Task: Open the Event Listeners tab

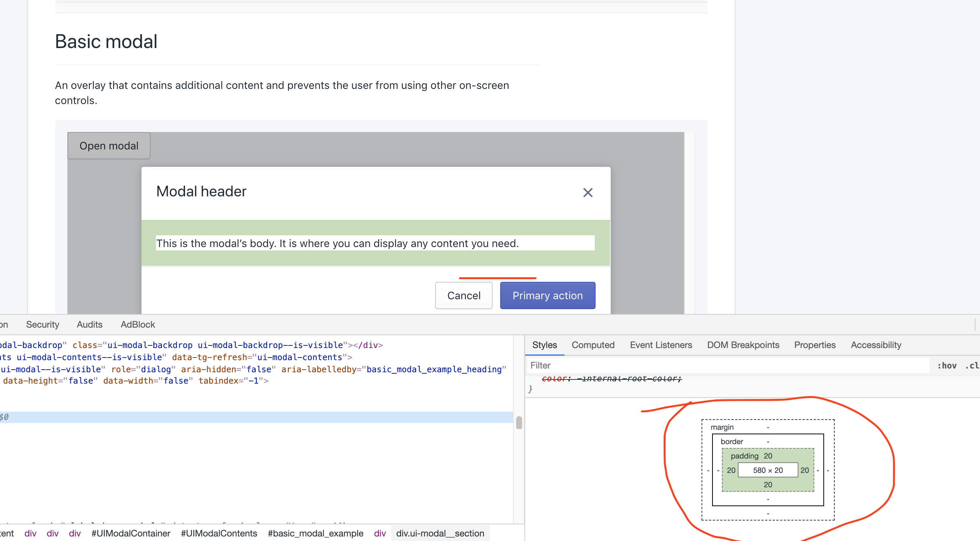Action: pyautogui.click(x=661, y=345)
